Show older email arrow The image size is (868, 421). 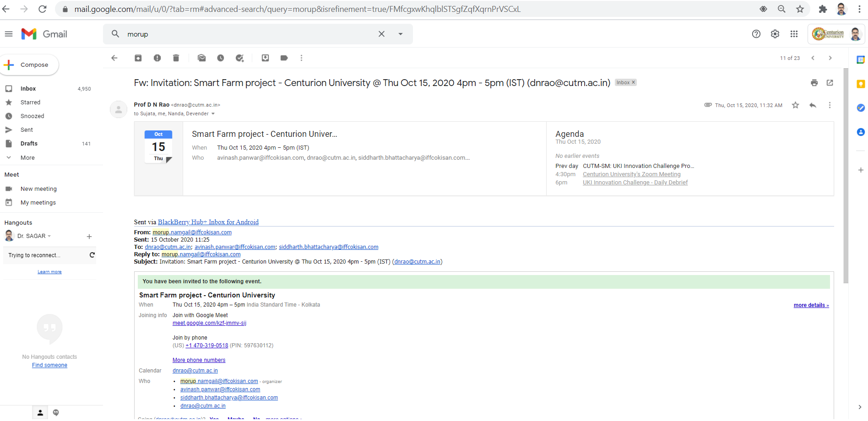pos(830,58)
